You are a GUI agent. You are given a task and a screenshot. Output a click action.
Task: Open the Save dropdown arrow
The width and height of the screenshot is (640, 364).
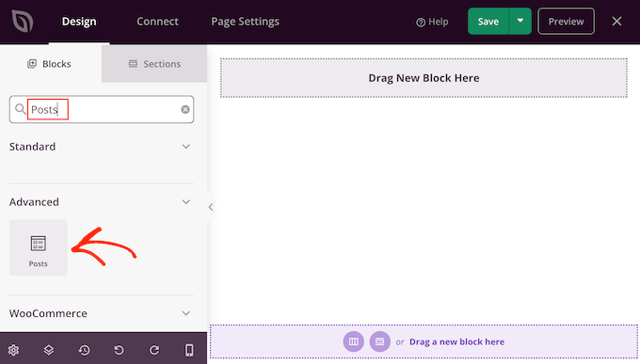[x=520, y=22]
